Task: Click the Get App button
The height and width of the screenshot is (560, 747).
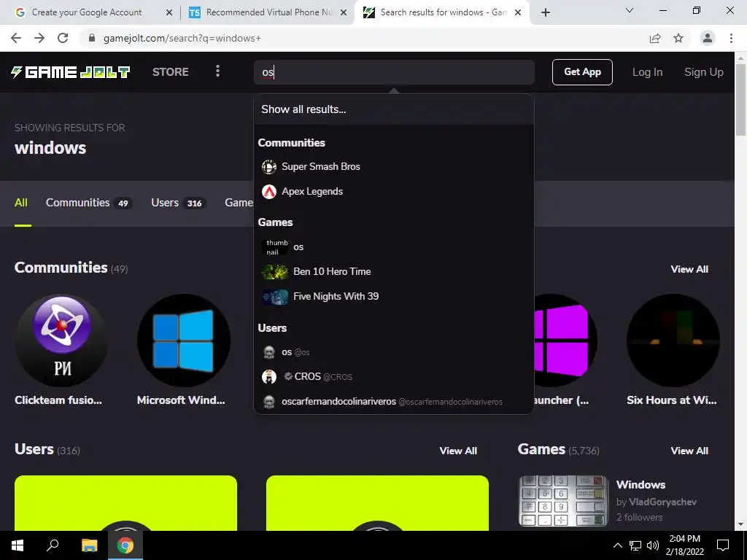Action: (x=582, y=72)
